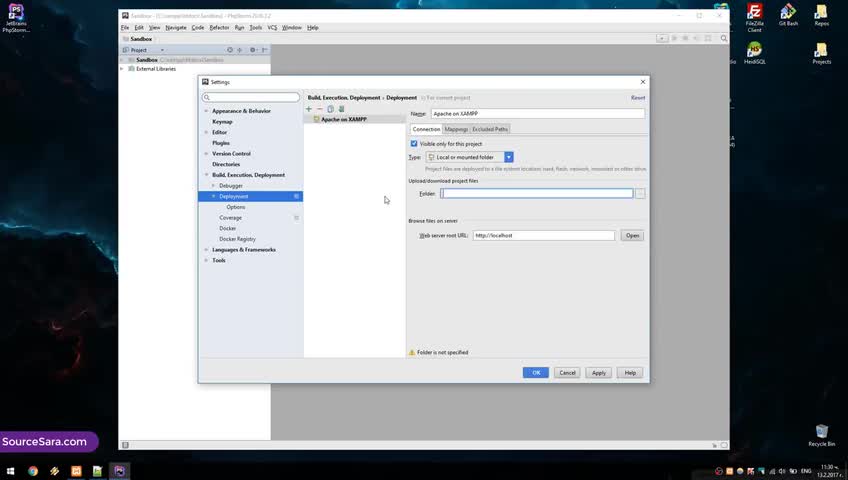This screenshot has width=848, height=480.
Task: Select Keymap in settings tree
Action: coord(222,122)
